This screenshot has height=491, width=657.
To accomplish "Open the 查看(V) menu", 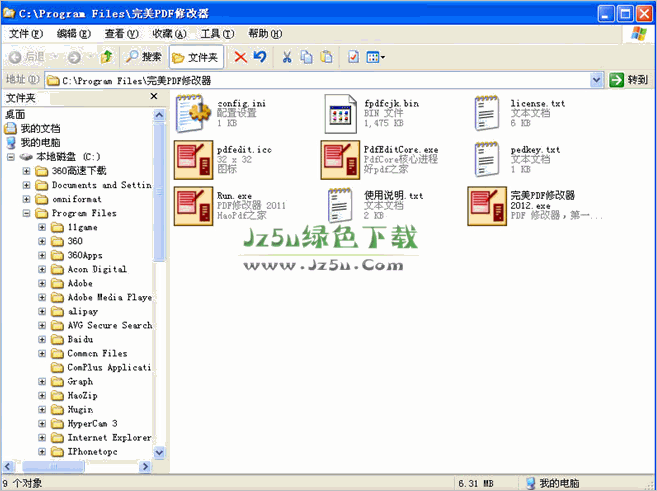I will coord(122,34).
